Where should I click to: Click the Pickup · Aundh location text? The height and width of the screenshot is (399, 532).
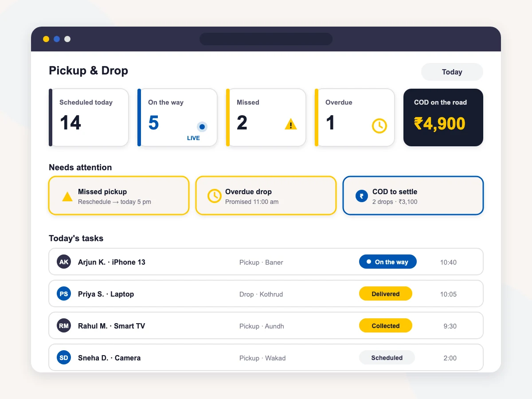tap(262, 326)
